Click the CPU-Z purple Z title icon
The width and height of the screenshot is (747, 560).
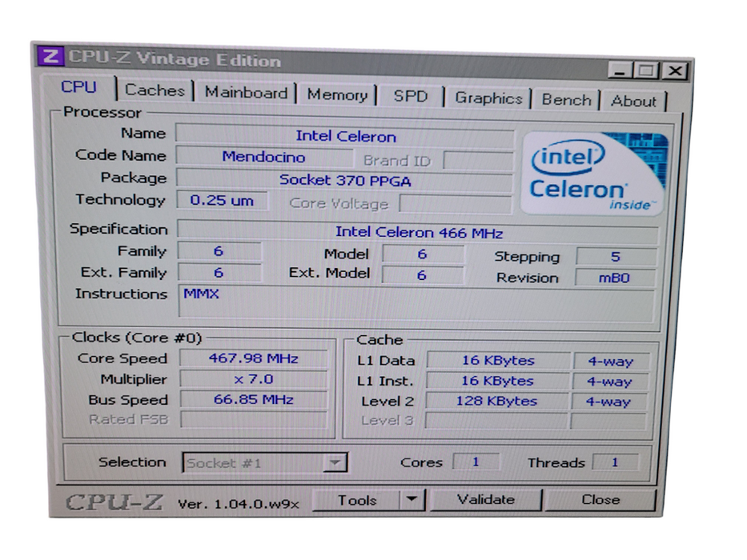(x=50, y=56)
